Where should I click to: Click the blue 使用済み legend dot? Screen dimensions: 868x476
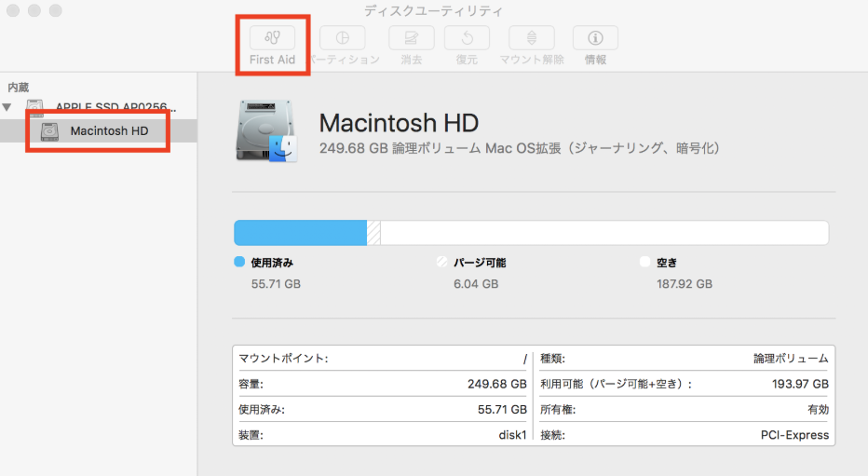pos(239,262)
